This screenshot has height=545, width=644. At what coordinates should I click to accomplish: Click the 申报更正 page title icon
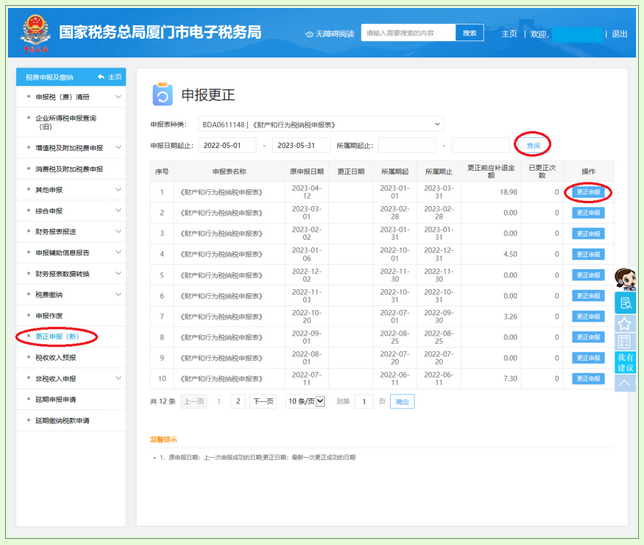coord(162,94)
